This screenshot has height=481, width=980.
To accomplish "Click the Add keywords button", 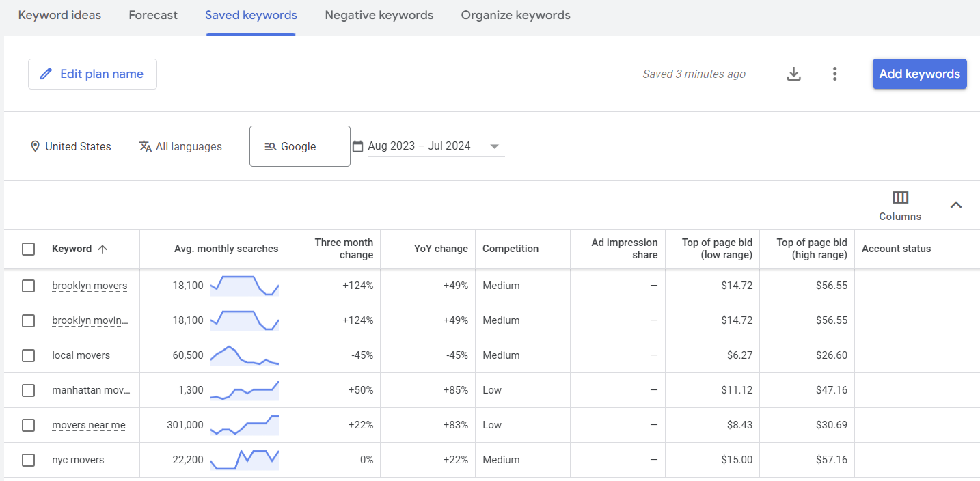I will coord(919,74).
